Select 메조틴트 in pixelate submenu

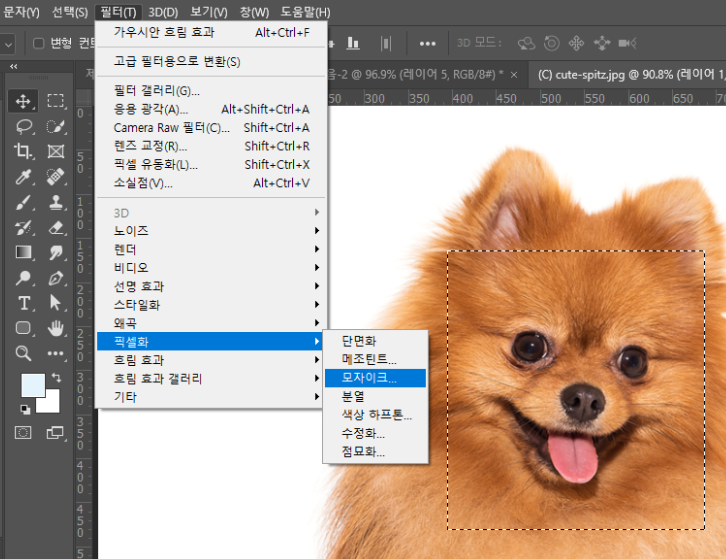[x=376, y=359]
